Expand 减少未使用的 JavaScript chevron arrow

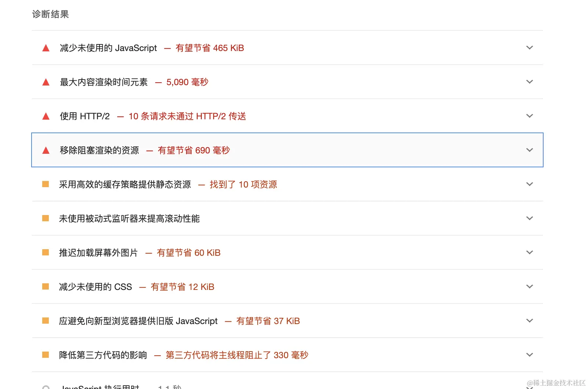[529, 48]
